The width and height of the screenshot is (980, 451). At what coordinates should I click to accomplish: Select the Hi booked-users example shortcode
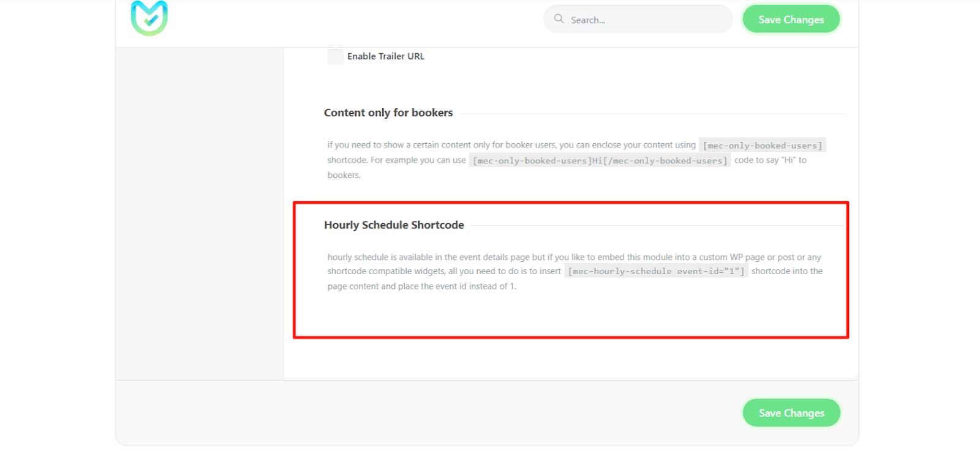[600, 160]
